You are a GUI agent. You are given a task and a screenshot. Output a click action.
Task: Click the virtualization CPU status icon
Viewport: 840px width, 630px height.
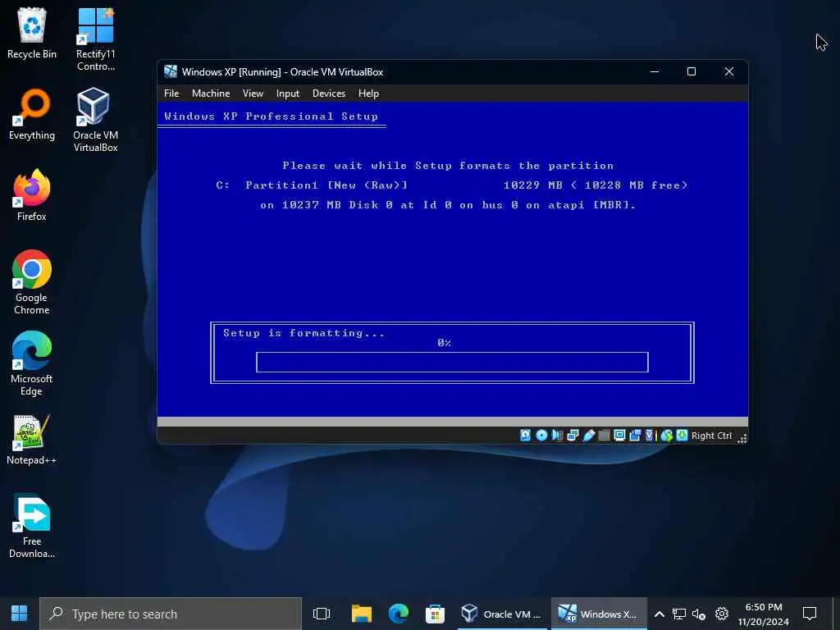(x=650, y=436)
